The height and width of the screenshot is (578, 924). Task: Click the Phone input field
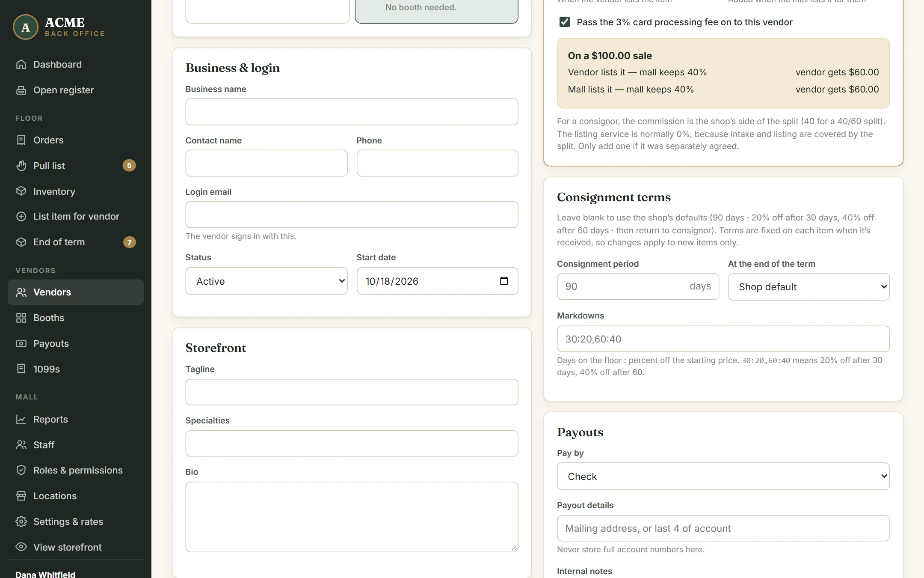pos(437,163)
